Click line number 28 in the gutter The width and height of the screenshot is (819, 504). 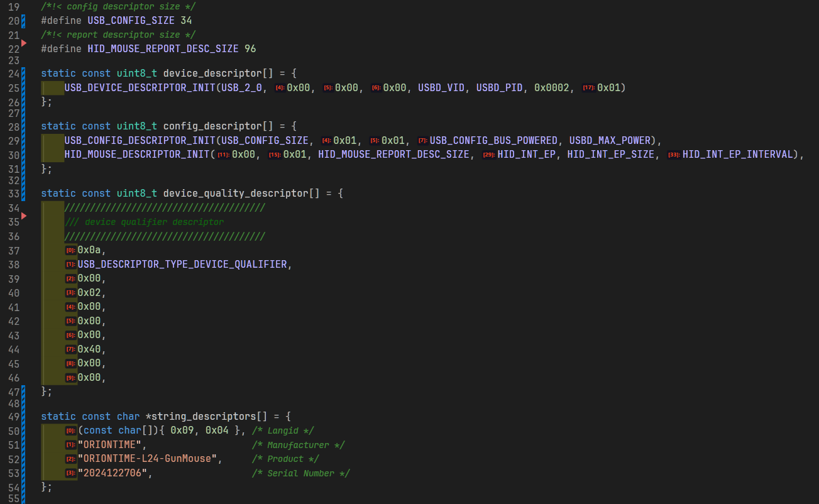pos(14,128)
